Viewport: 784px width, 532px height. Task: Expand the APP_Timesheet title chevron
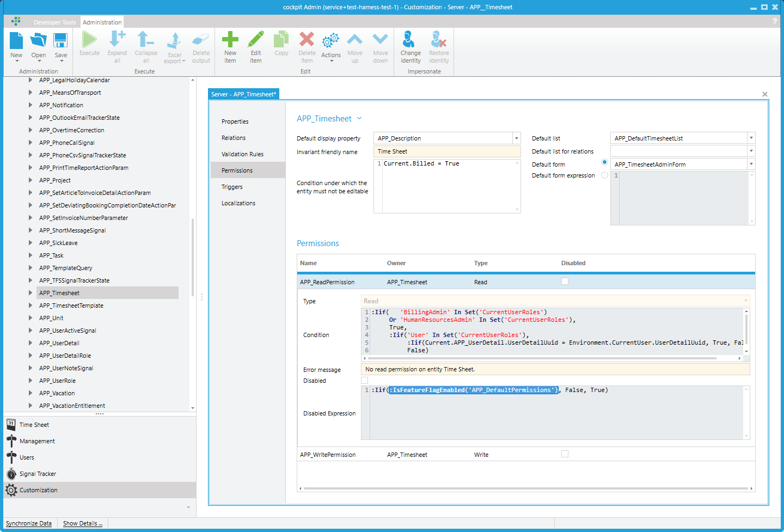[359, 119]
